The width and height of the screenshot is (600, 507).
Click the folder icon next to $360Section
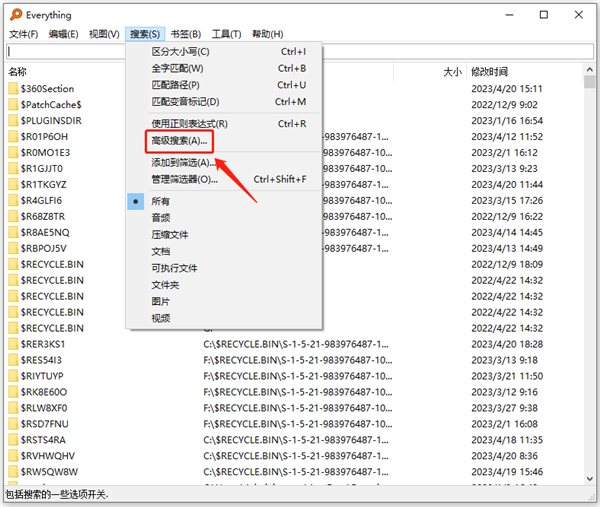point(12,89)
